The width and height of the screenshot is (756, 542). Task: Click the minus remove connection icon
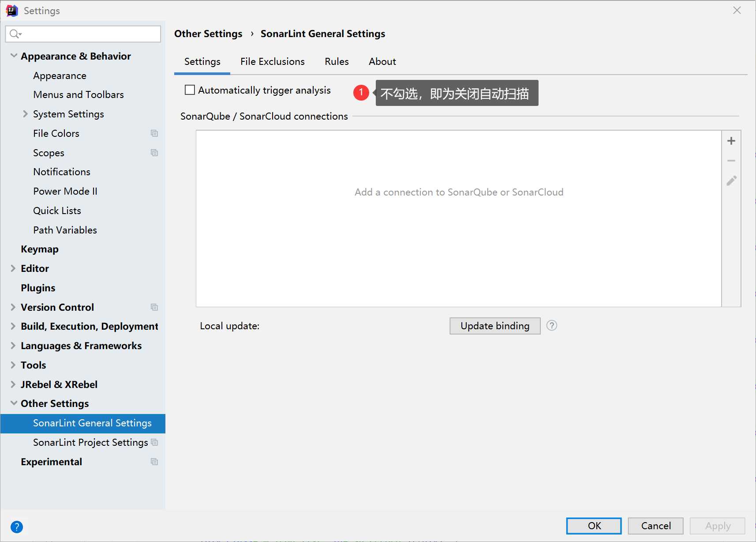click(731, 161)
